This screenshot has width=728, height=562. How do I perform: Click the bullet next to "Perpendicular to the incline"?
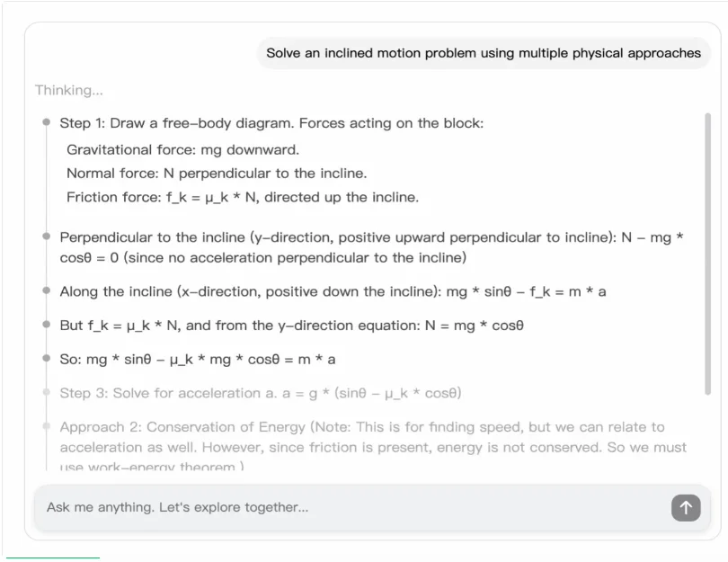coord(46,236)
